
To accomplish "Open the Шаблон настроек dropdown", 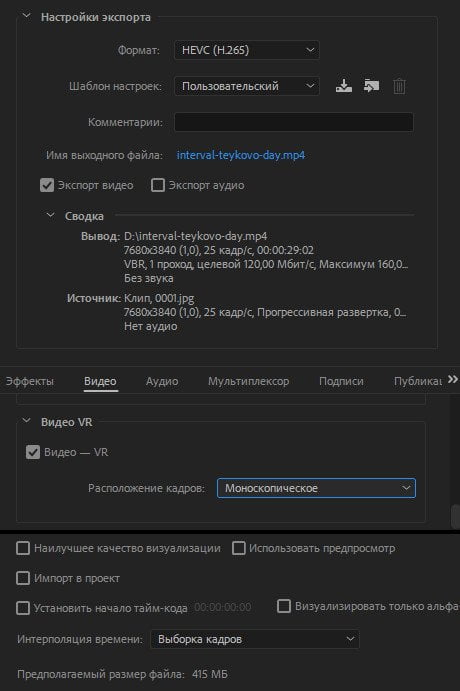I will [x=247, y=86].
